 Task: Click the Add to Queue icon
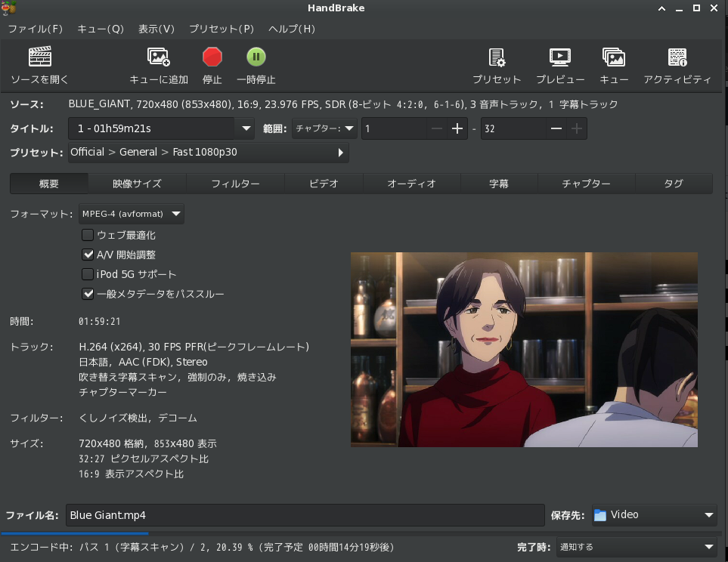point(159,57)
